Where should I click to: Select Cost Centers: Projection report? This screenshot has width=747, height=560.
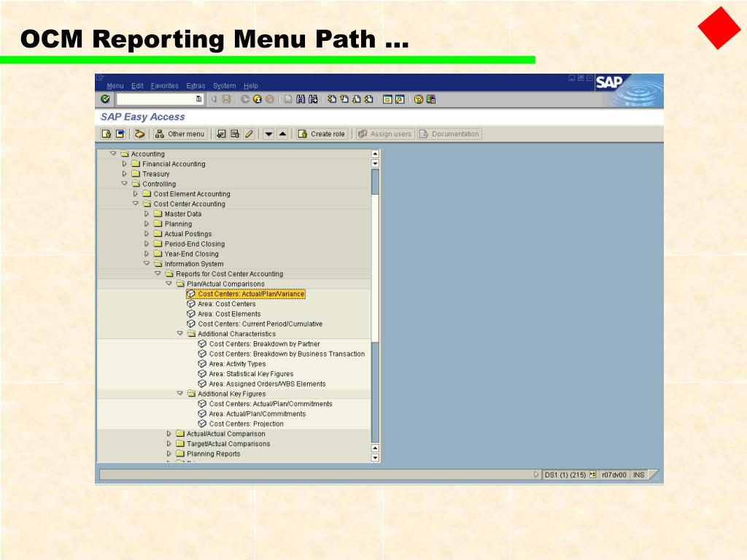click(247, 424)
